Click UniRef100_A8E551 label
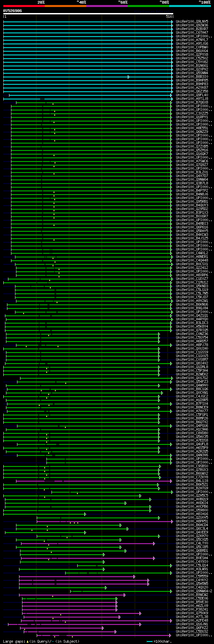Screen dimensions: 214x644 click(x=192, y=128)
